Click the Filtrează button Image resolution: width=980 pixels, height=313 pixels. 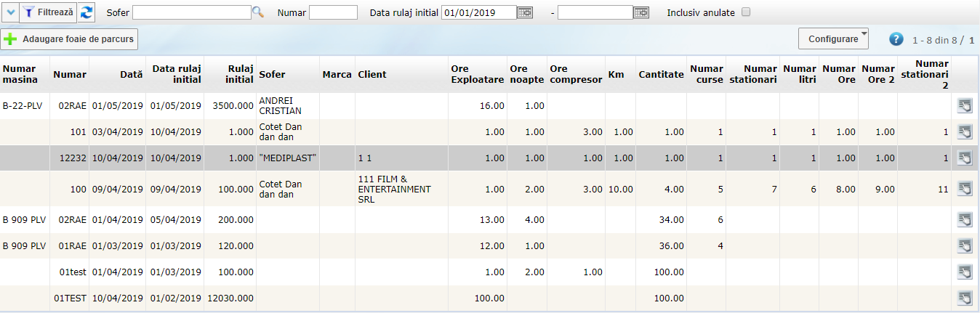(48, 12)
